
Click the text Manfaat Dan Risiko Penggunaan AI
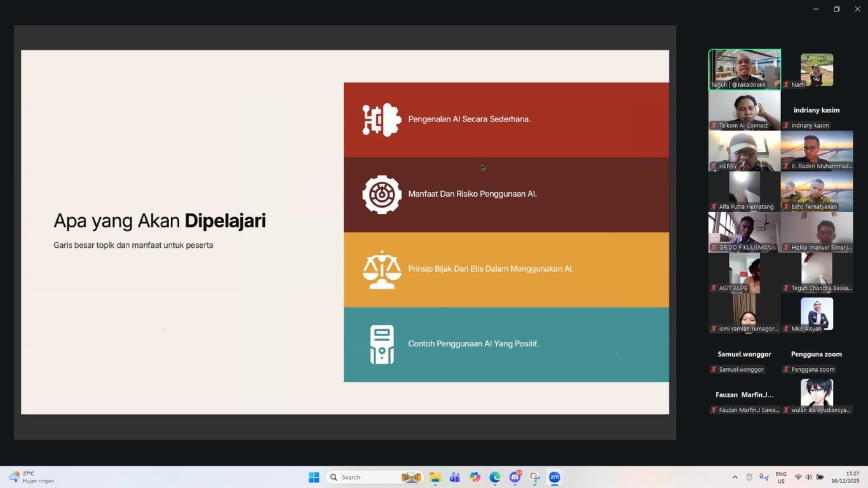coord(473,194)
